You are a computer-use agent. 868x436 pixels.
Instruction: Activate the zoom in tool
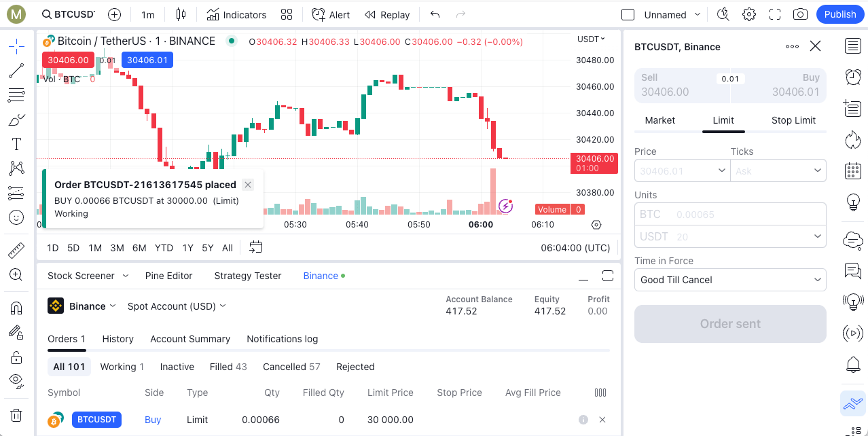click(16, 274)
